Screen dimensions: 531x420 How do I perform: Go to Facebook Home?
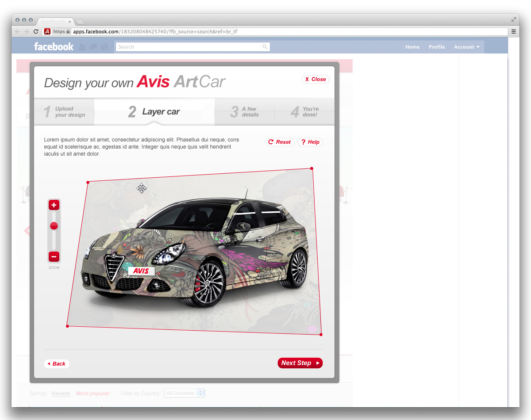[412, 47]
